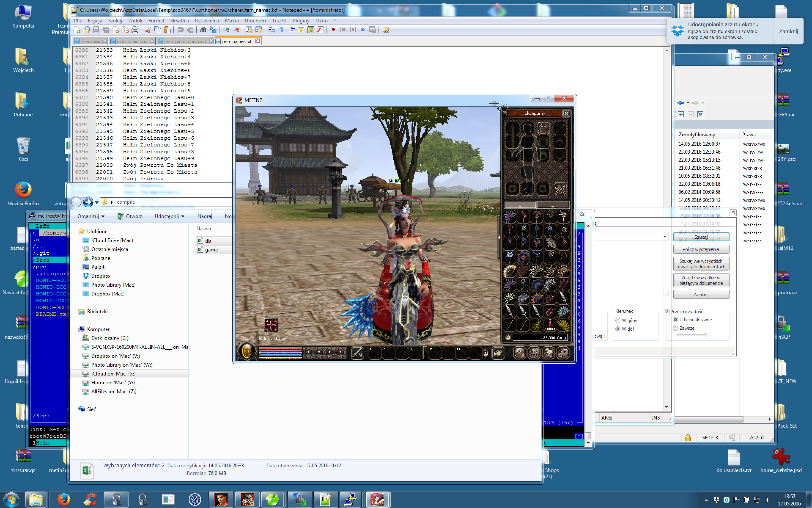Click the Podnieś Status plus icon
This screenshot has height=508, width=812.
coord(271,325)
